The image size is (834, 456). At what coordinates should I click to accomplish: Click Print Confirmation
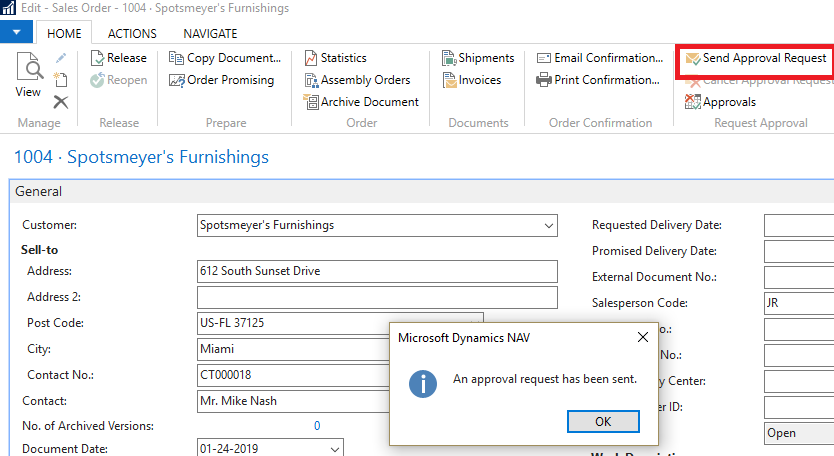click(598, 80)
